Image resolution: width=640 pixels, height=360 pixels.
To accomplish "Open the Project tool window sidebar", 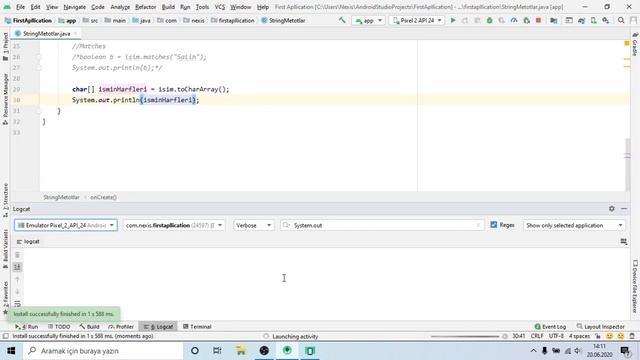I will tap(5, 47).
